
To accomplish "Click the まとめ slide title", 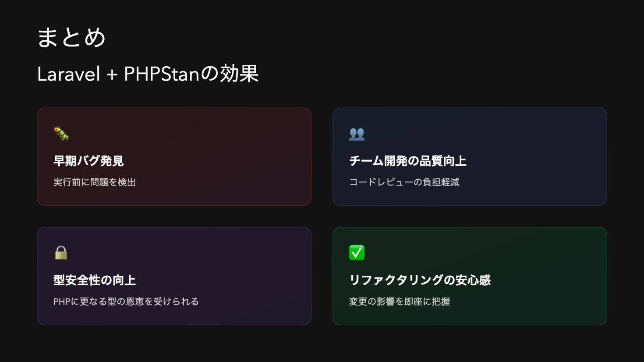I will tap(71, 37).
